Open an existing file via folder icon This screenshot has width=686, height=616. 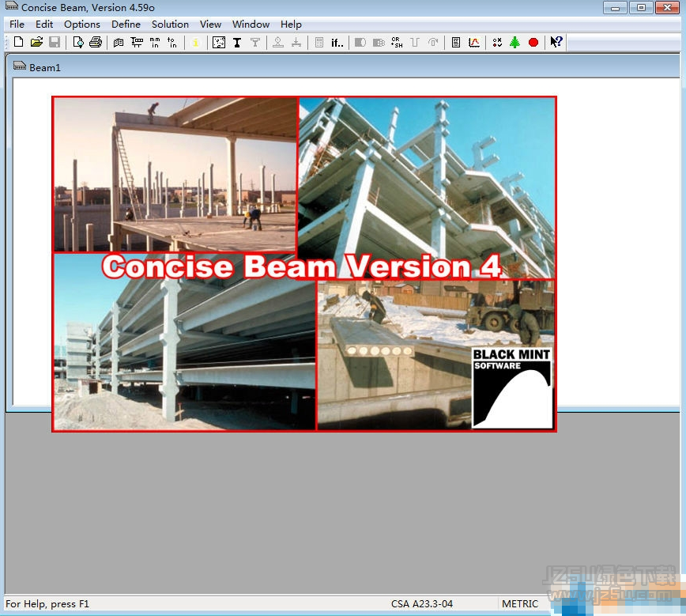[x=36, y=42]
